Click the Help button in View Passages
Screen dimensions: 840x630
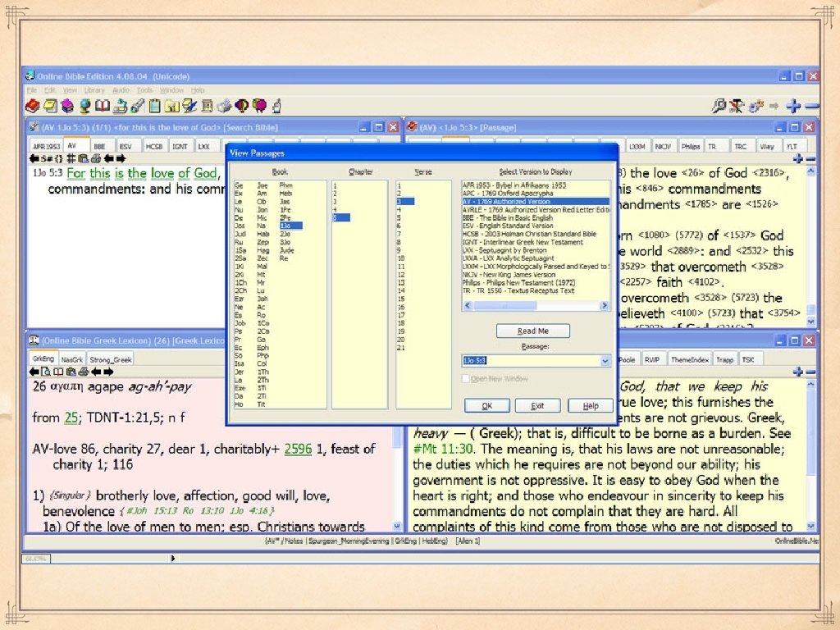(591, 405)
